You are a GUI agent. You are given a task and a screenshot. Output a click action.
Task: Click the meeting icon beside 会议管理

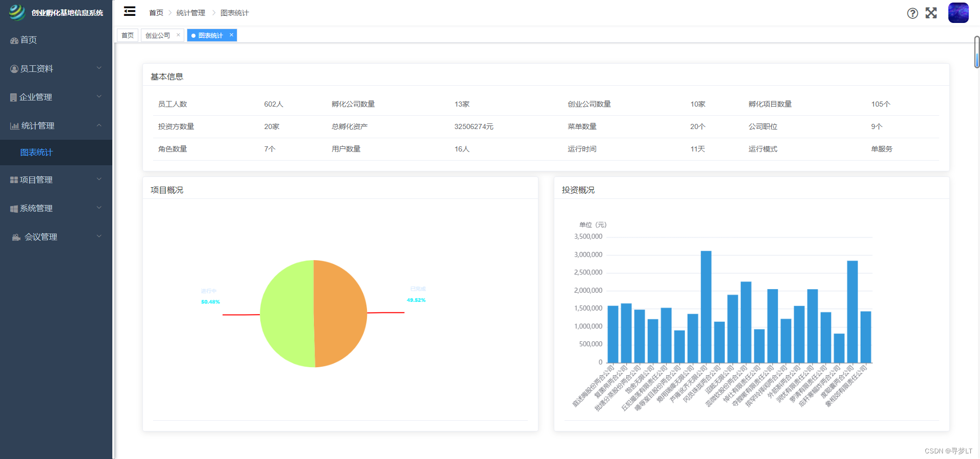pos(16,237)
